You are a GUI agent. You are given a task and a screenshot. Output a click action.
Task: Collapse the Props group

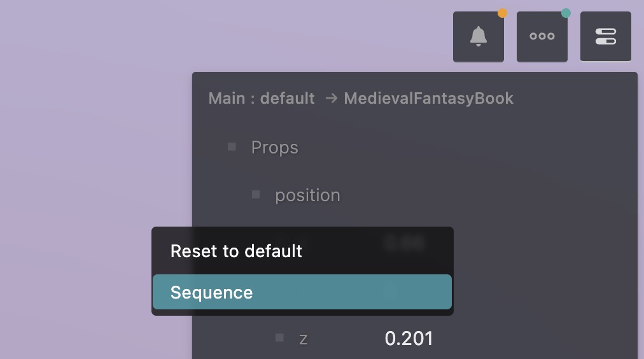275,148
